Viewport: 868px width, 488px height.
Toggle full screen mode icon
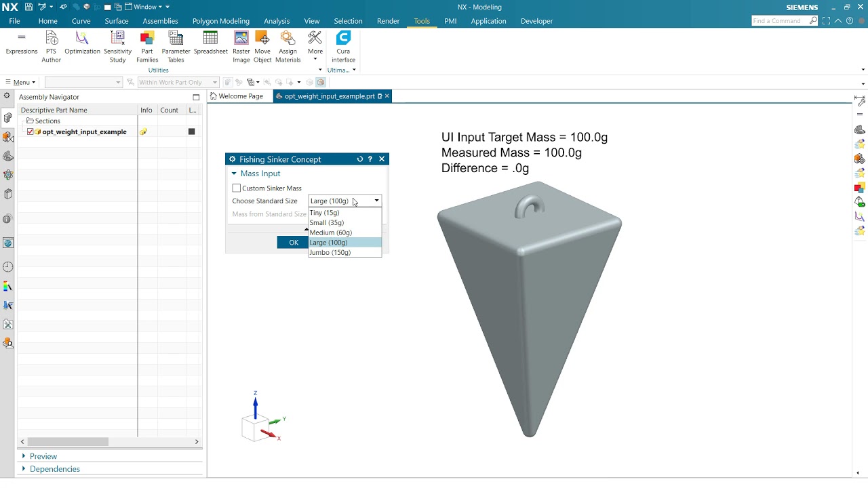826,21
